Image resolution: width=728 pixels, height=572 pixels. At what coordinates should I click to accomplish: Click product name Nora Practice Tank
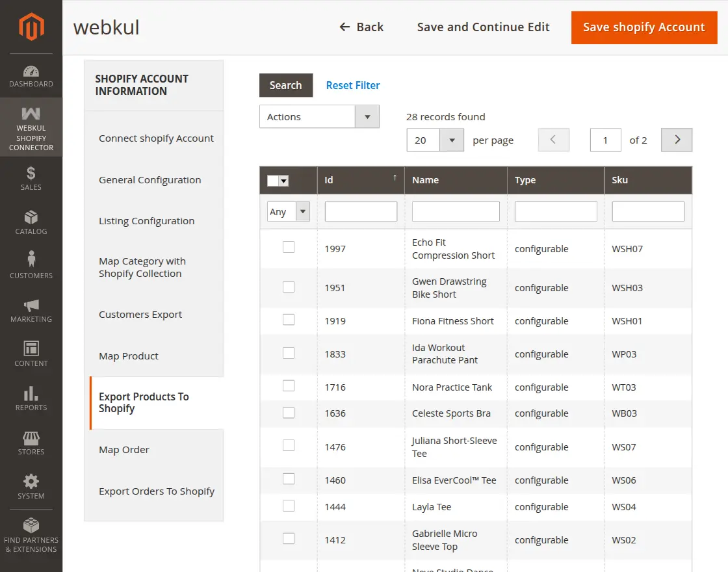pyautogui.click(x=452, y=387)
